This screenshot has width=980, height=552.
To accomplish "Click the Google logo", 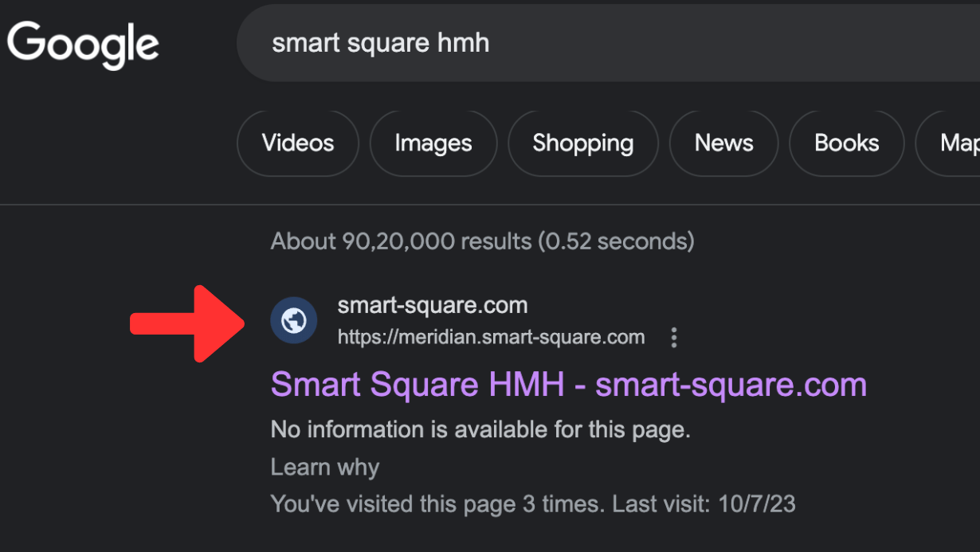I will tap(82, 44).
